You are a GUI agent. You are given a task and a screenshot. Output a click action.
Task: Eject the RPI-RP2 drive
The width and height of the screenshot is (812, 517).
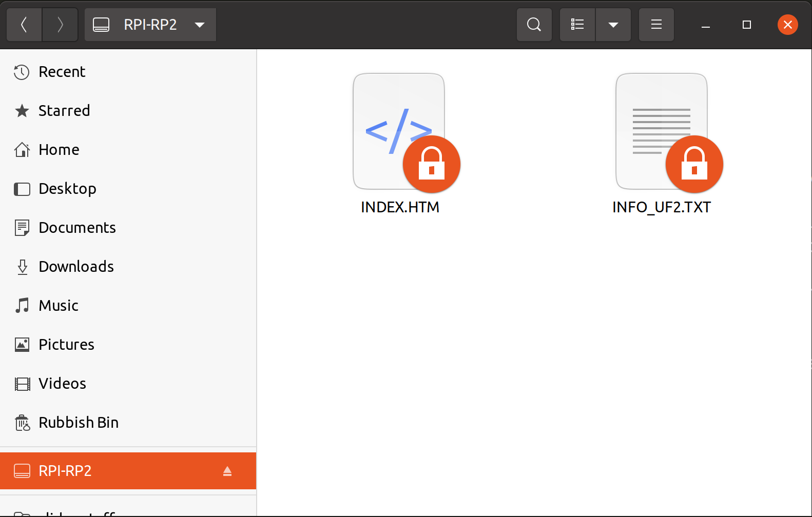[227, 471]
